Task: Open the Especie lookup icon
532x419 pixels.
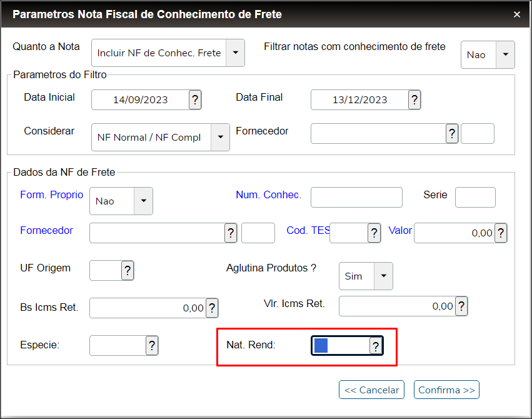Action: pos(152,345)
